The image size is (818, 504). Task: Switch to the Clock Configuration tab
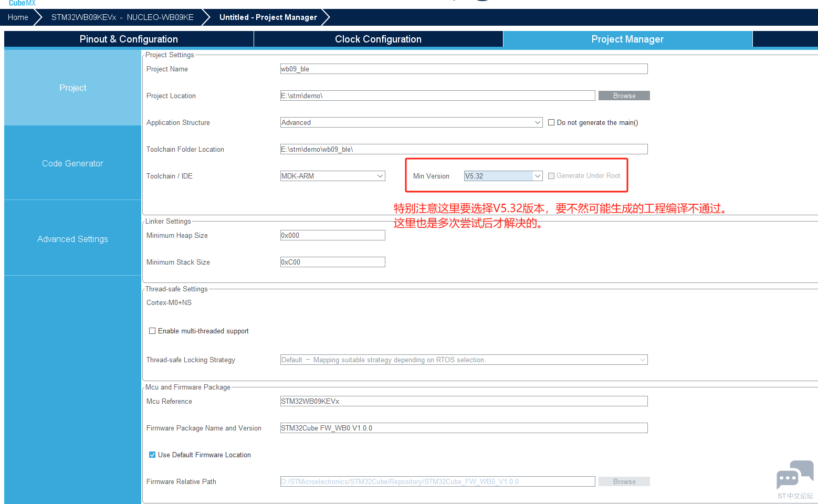378,39
